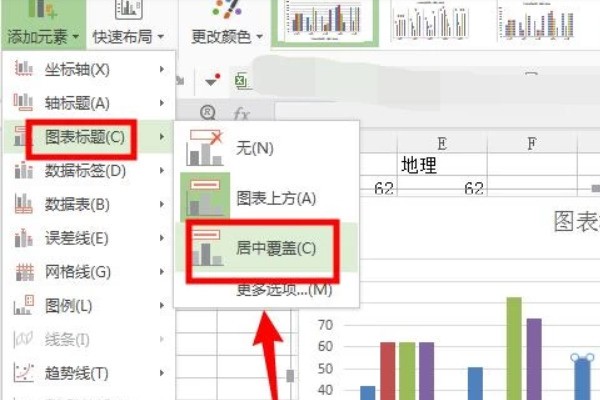The width and height of the screenshot is (600, 400).
Task: Open the 更改颜色 dropdown
Action: point(227,23)
